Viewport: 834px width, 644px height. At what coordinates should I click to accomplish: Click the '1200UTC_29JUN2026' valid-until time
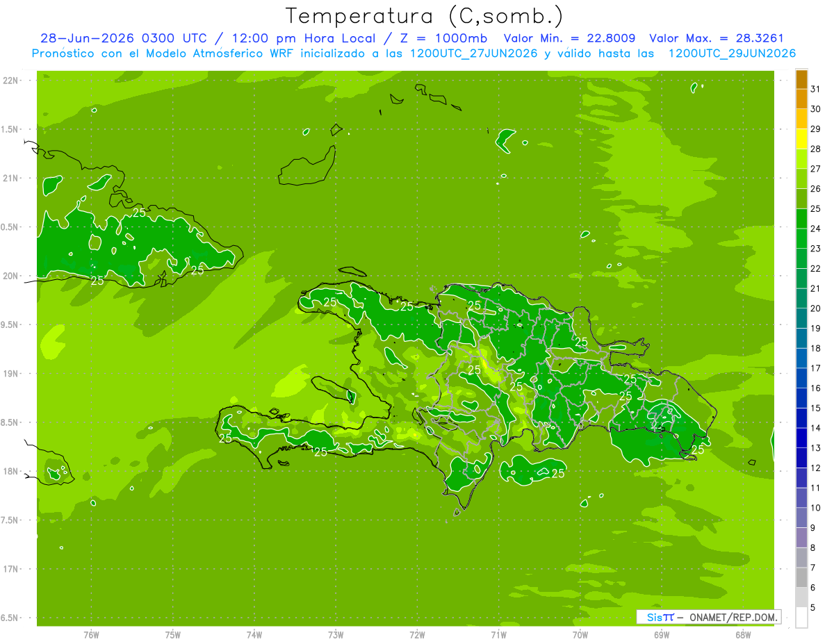[x=732, y=53]
